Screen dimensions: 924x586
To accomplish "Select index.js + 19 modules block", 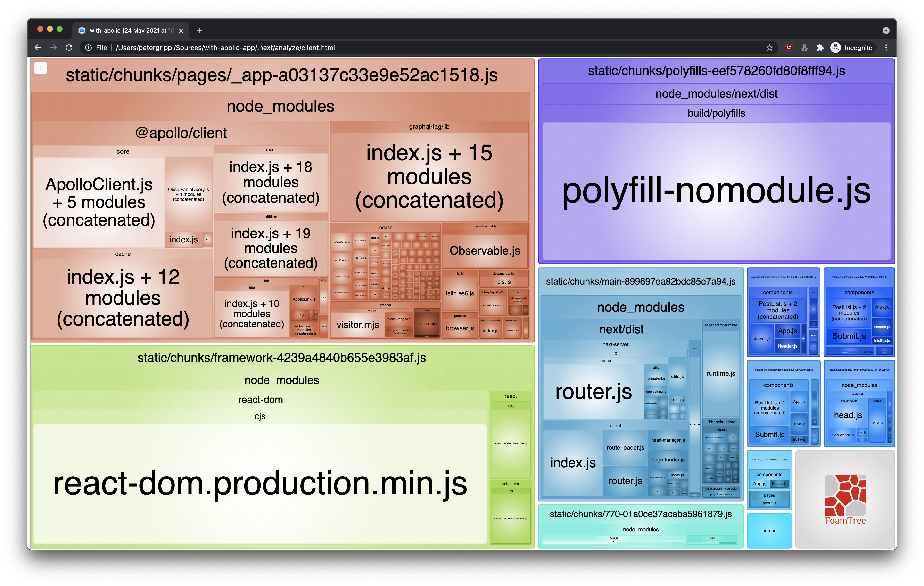I will click(271, 248).
